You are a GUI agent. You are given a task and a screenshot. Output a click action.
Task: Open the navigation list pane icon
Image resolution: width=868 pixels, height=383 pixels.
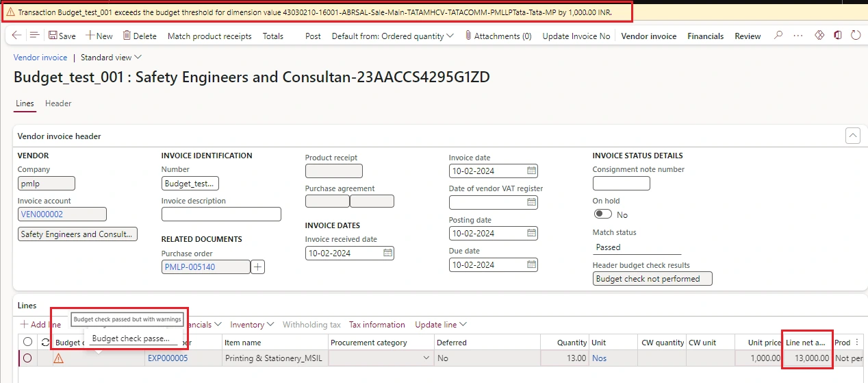tap(34, 36)
